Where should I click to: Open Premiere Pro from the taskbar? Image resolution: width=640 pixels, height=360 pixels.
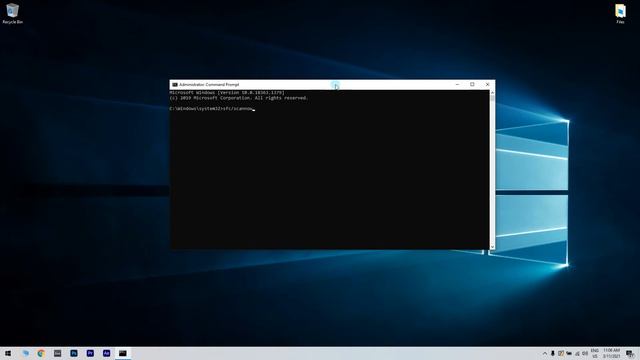[90, 353]
